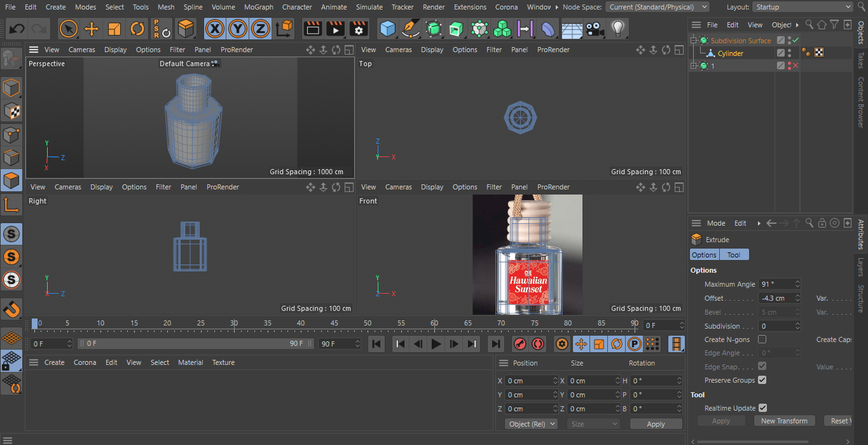Screen dimensions: 868x445
Task: Toggle Create N-gons checkbox
Action: click(762, 339)
